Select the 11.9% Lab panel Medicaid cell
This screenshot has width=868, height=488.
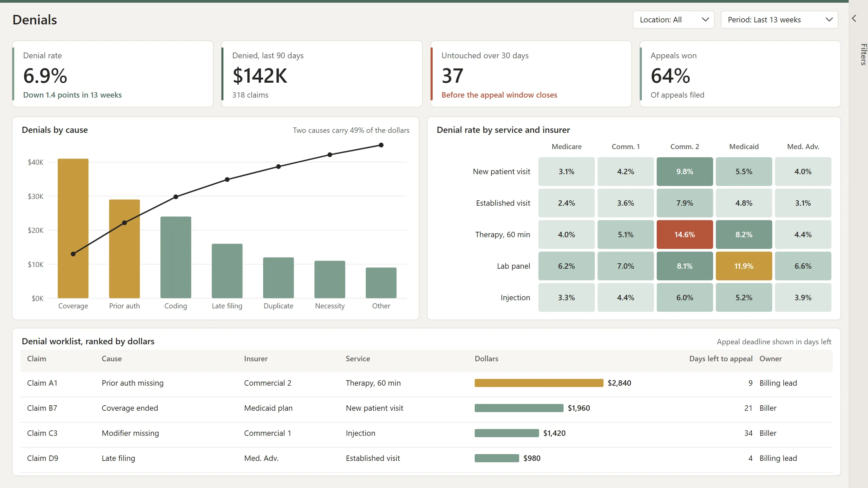[744, 266]
